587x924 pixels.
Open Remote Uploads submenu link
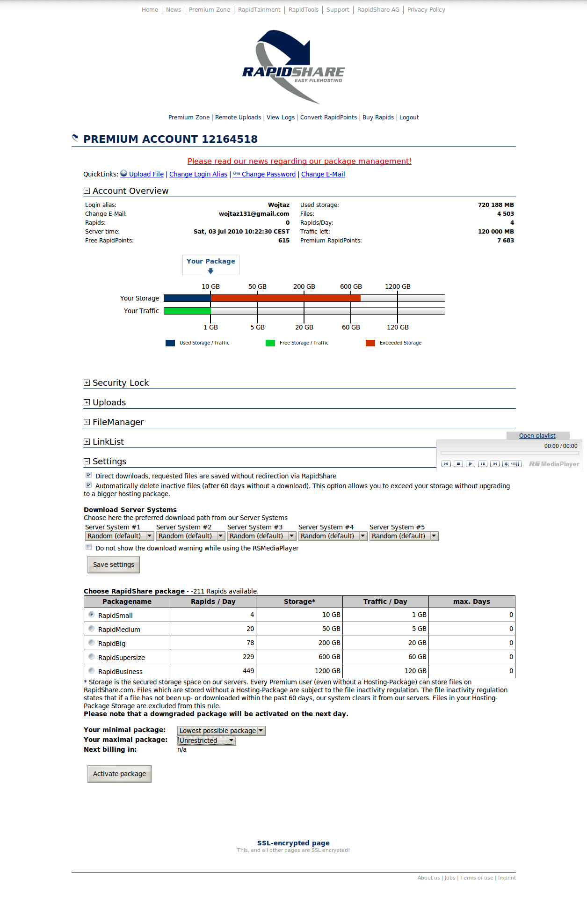coord(238,117)
